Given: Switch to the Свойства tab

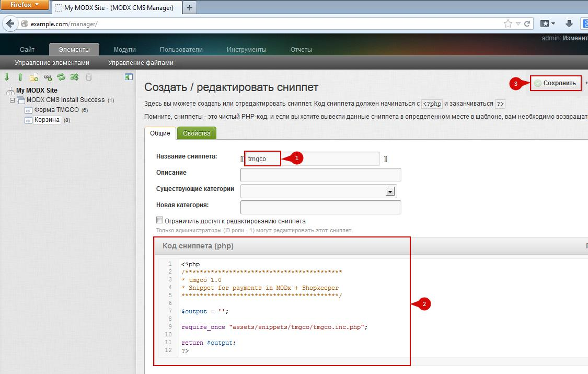Looking at the screenshot, I should [197, 133].
